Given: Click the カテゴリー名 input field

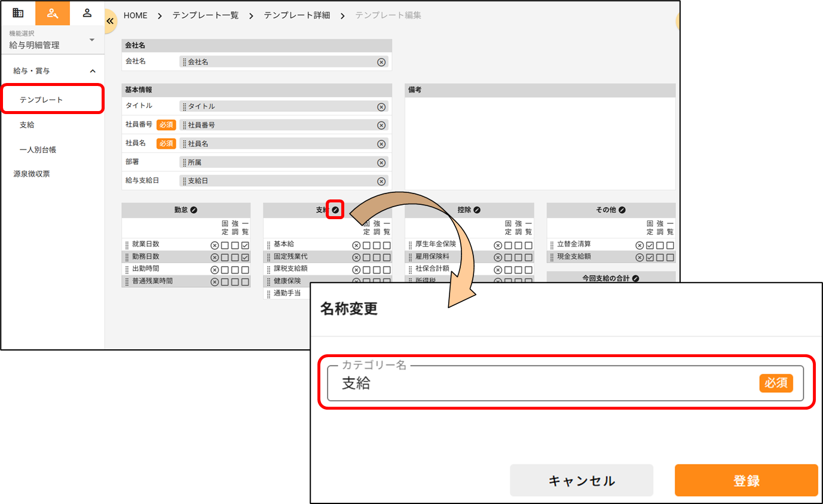Looking at the screenshot, I should click(538, 383).
